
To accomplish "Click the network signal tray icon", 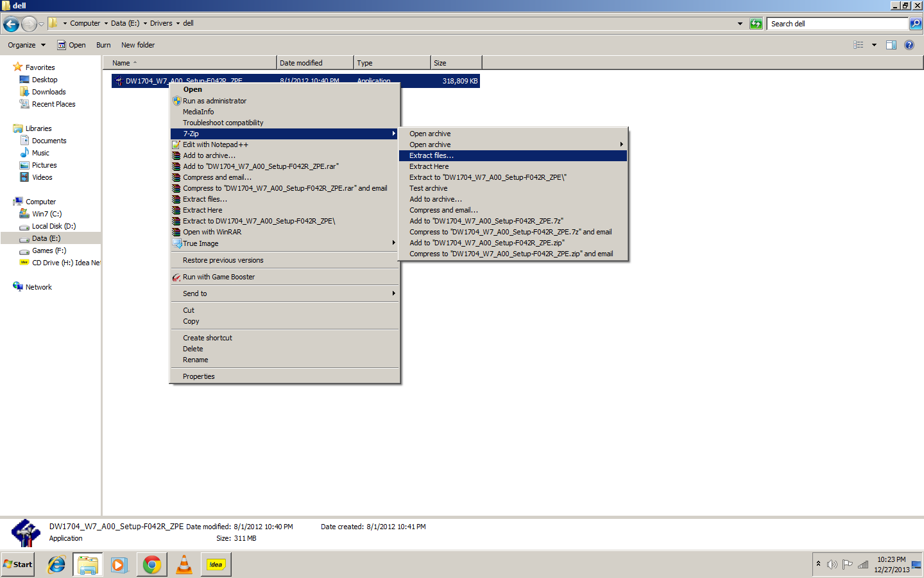I will coord(863,565).
